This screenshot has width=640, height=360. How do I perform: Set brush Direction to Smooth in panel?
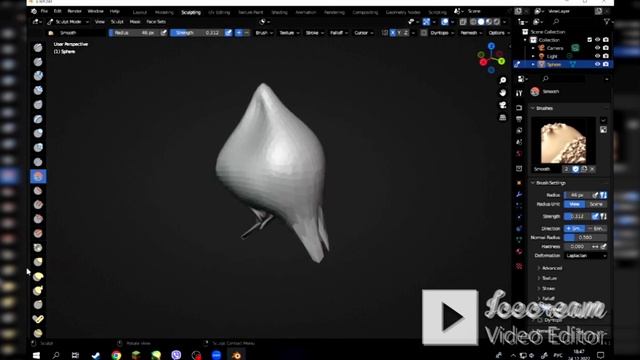pos(575,229)
